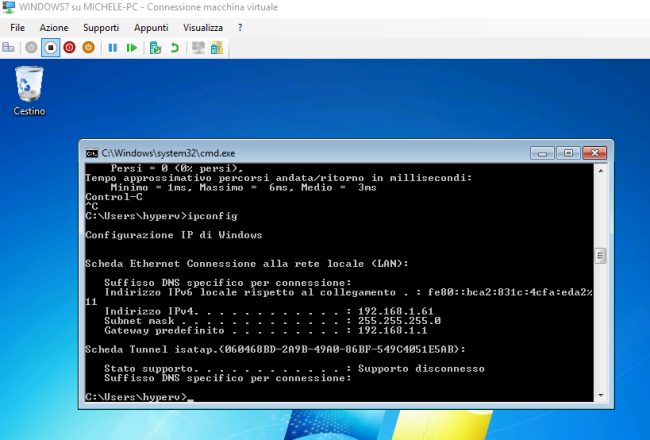Open the ? help menu
The height and width of the screenshot is (440, 650).
click(240, 27)
